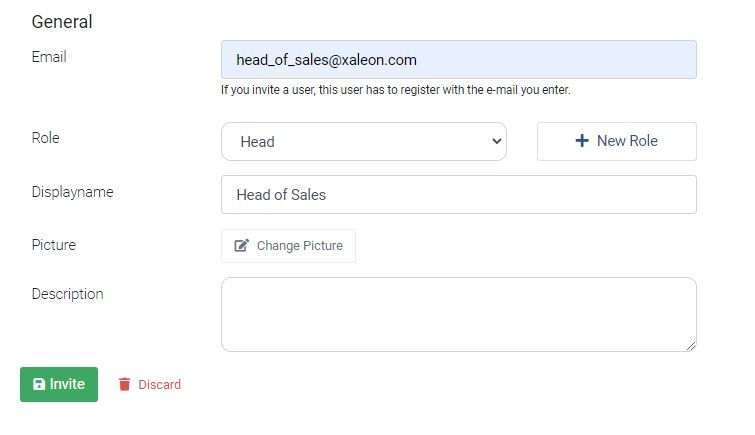Open the Role dropdown showing Head

pyautogui.click(x=364, y=142)
